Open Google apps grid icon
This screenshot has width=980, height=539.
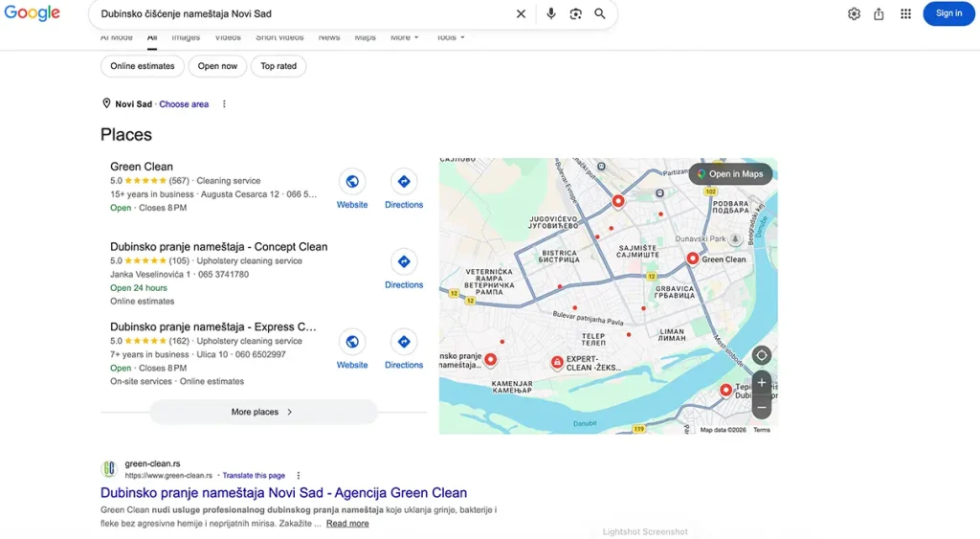coord(905,13)
